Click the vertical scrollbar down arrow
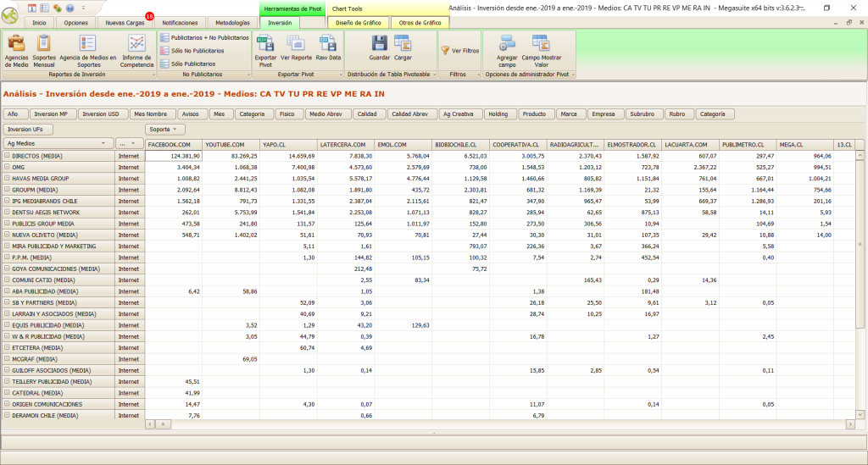Image resolution: width=868 pixels, height=465 pixels. point(860,414)
